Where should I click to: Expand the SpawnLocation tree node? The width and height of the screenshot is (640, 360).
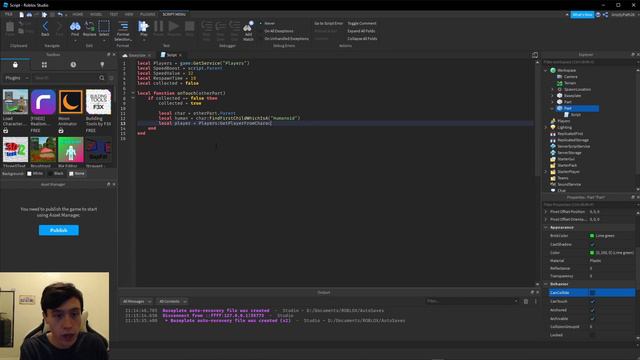[x=553, y=89]
